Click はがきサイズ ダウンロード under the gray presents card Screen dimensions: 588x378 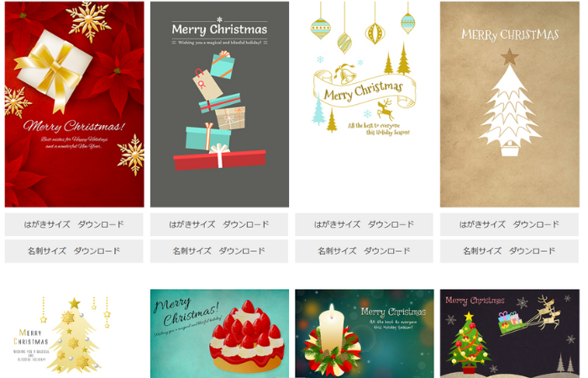[x=219, y=224]
